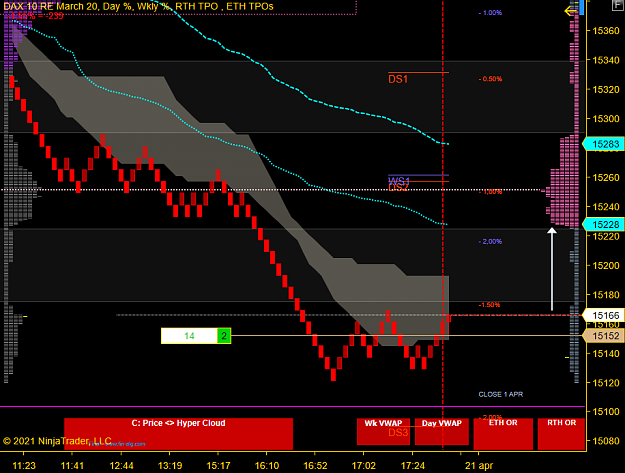
Task: Click the 17:02 time axis label
Action: (x=364, y=465)
